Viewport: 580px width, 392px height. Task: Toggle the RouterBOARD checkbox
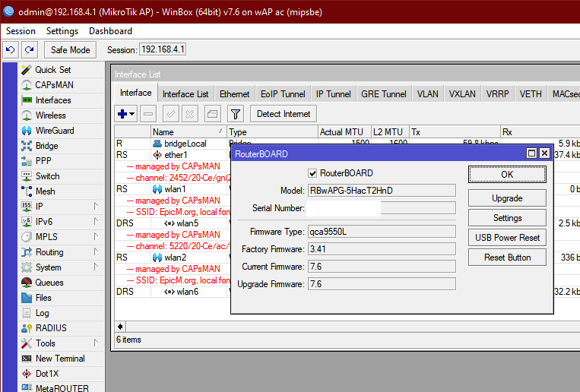[x=312, y=173]
